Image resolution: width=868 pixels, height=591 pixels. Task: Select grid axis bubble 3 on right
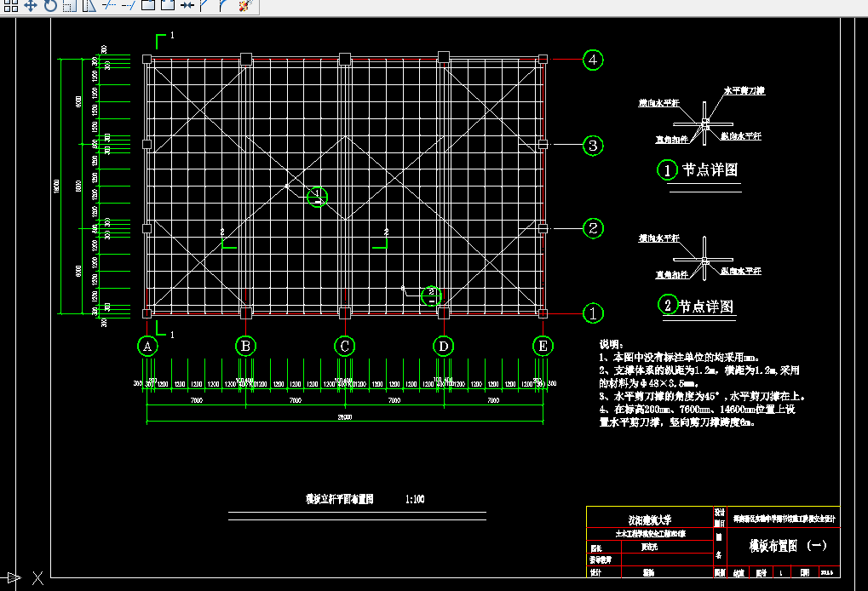click(x=593, y=146)
